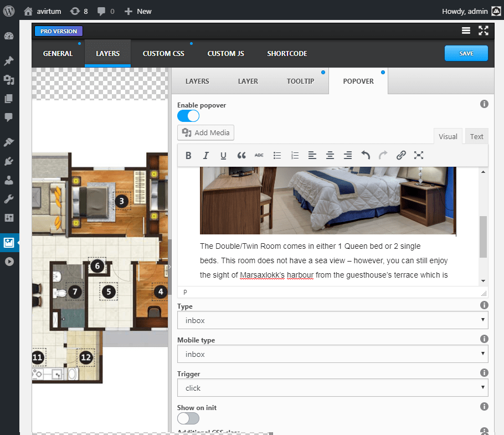This screenshot has height=435, width=504.
Task: Disable the Enable popover toggle
Action: click(188, 116)
